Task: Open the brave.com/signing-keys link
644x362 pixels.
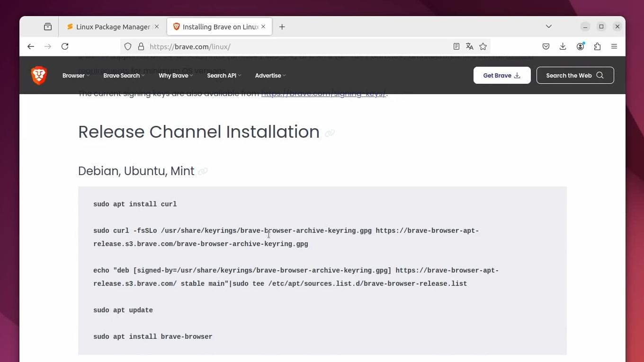Action: 323,93
